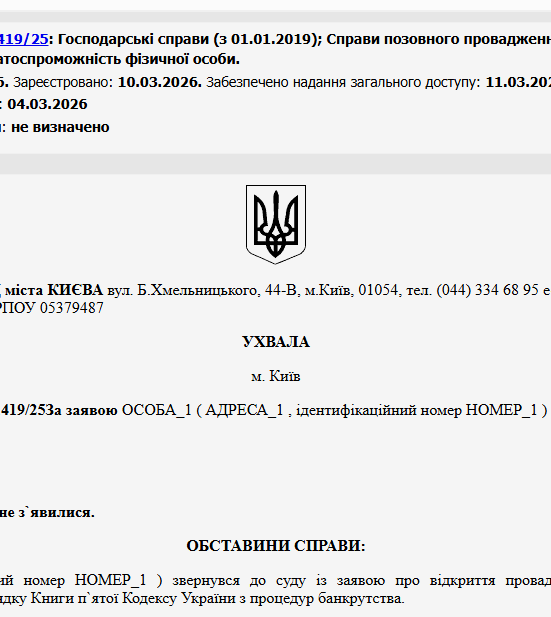Viewport: 551px width, 617px height.
Task: Click the postal code 01054
Action: click(x=378, y=290)
